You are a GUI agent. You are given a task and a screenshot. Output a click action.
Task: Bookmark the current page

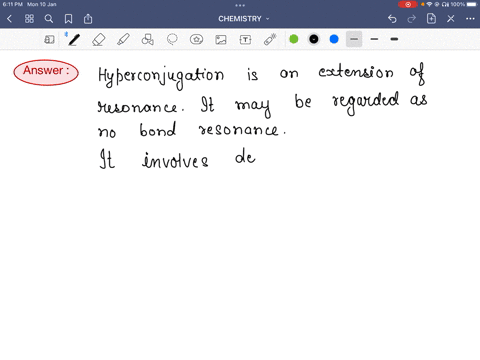pyautogui.click(x=68, y=19)
